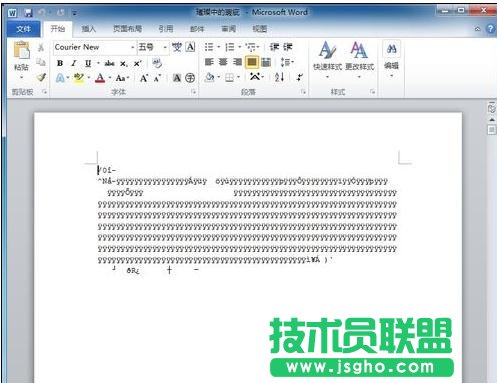Open the Change Case Aa dropdown

point(122,78)
